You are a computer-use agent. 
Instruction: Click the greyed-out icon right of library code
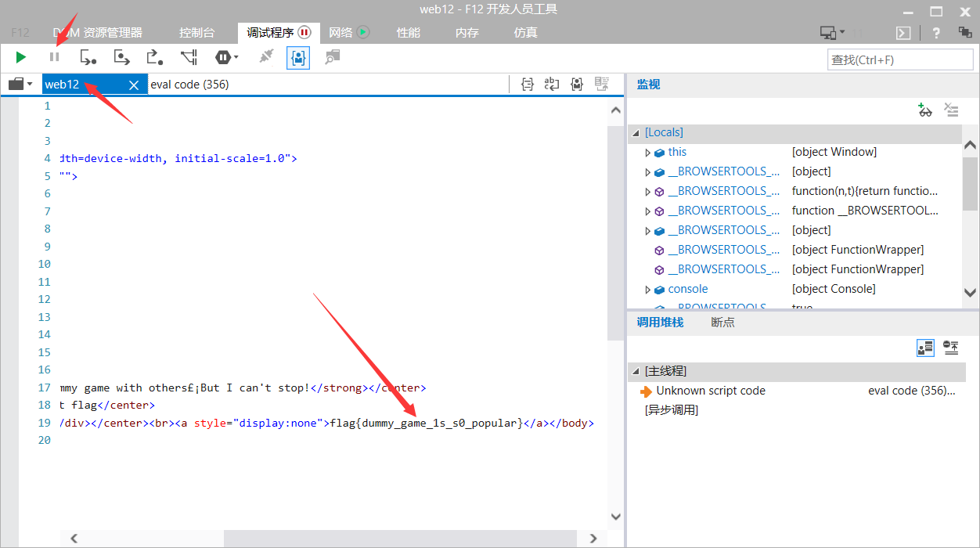tap(602, 84)
